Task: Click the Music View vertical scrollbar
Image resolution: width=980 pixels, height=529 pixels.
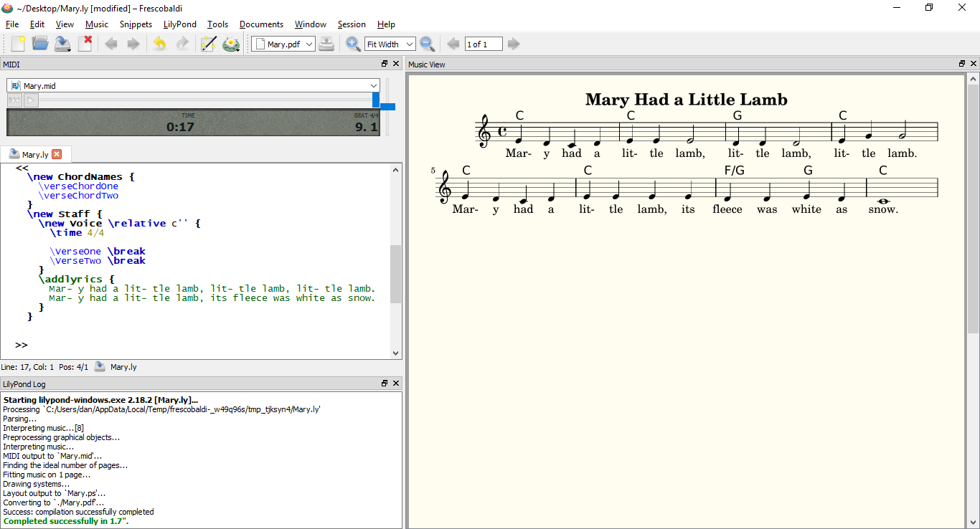Action: pyautogui.click(x=973, y=301)
